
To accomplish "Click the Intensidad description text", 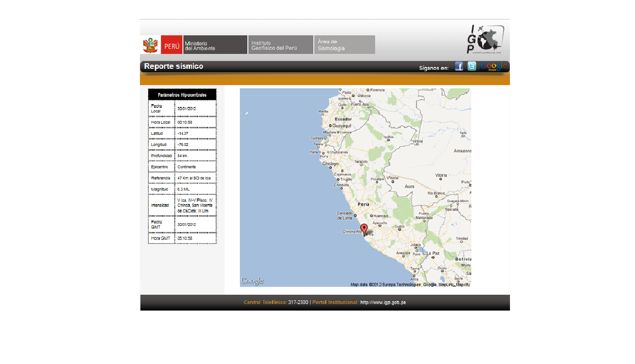I will click(195, 205).
